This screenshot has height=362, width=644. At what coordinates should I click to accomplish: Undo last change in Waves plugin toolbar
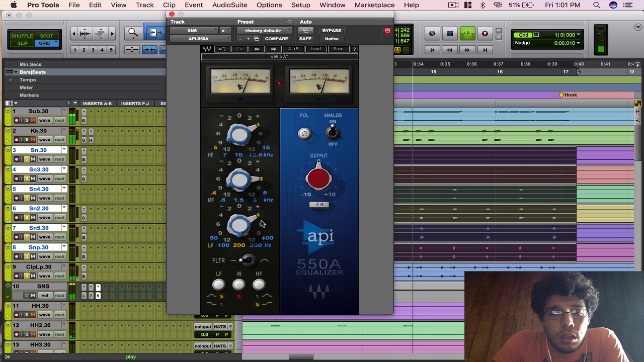coord(222,49)
